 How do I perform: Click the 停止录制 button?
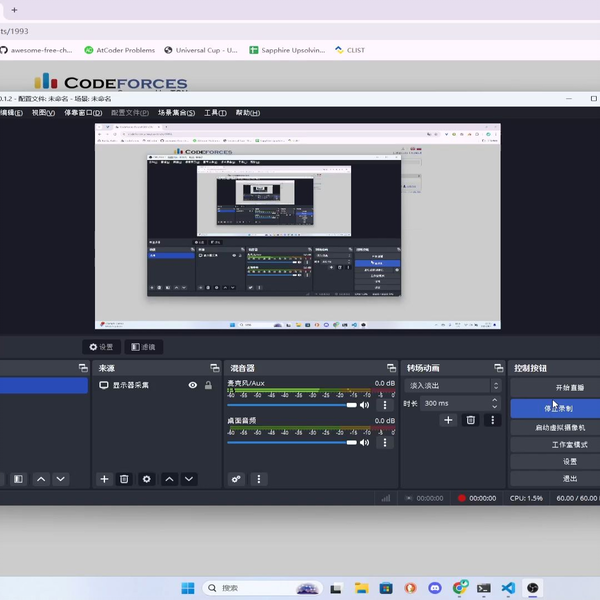click(556, 408)
